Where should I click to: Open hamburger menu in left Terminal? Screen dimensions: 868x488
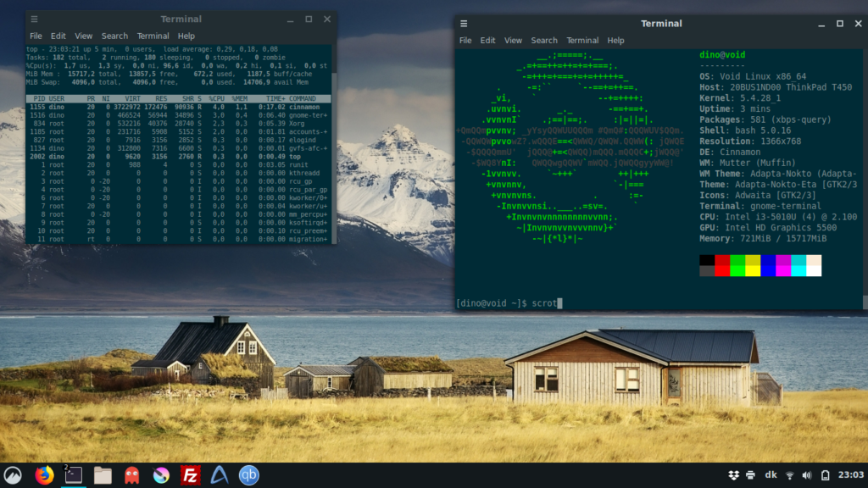tap(34, 19)
